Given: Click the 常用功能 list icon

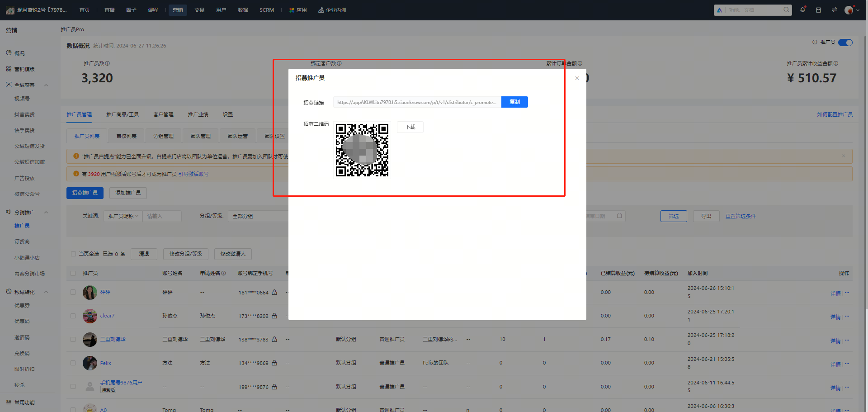Looking at the screenshot, I should (9, 402).
